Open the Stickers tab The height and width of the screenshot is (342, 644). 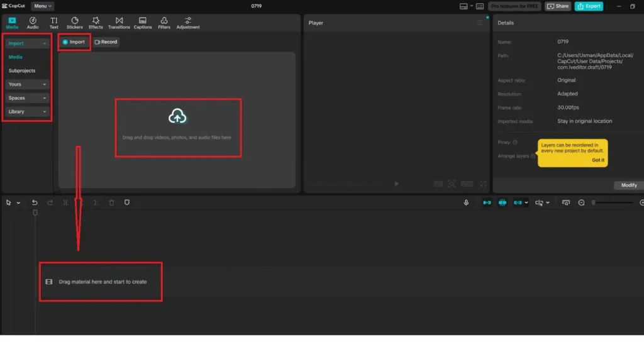pyautogui.click(x=75, y=23)
